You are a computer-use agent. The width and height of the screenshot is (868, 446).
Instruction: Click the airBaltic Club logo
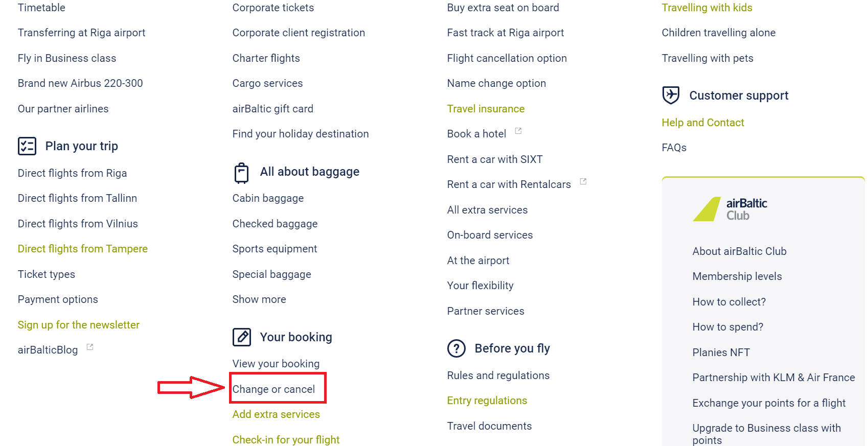pos(730,209)
